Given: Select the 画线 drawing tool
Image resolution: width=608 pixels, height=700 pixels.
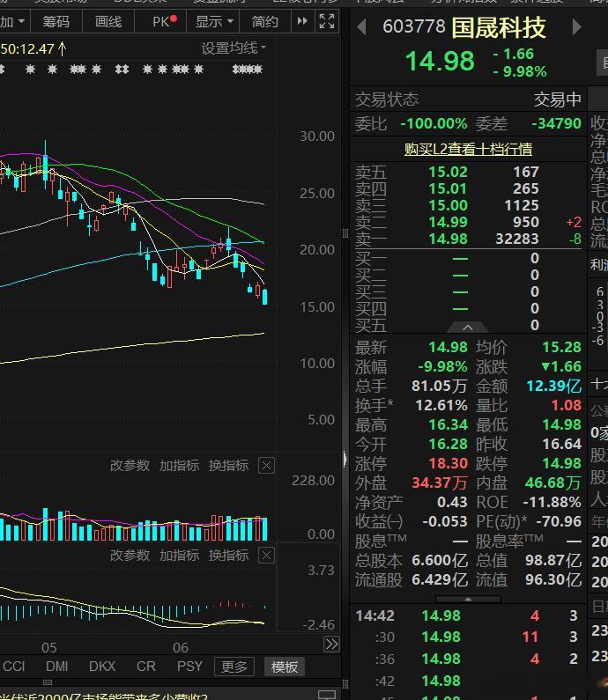Looking at the screenshot, I should coord(108,21).
